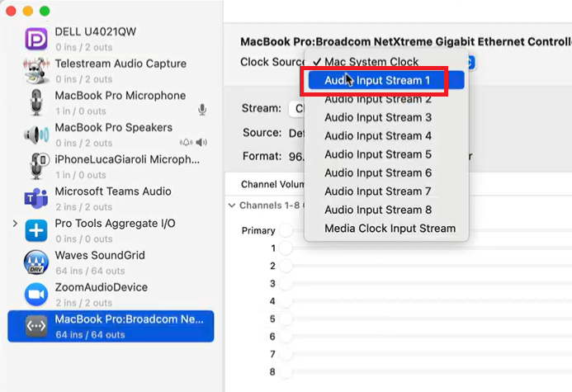Click the channel 8 volume slider knob
The width and height of the screenshot is (572, 392).
pyautogui.click(x=286, y=372)
